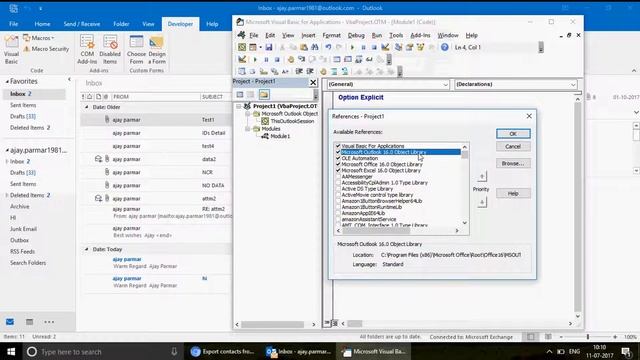The image size is (640, 360).
Task: Open the Macros dropdown in Outlook ribbon
Action: 39,38
